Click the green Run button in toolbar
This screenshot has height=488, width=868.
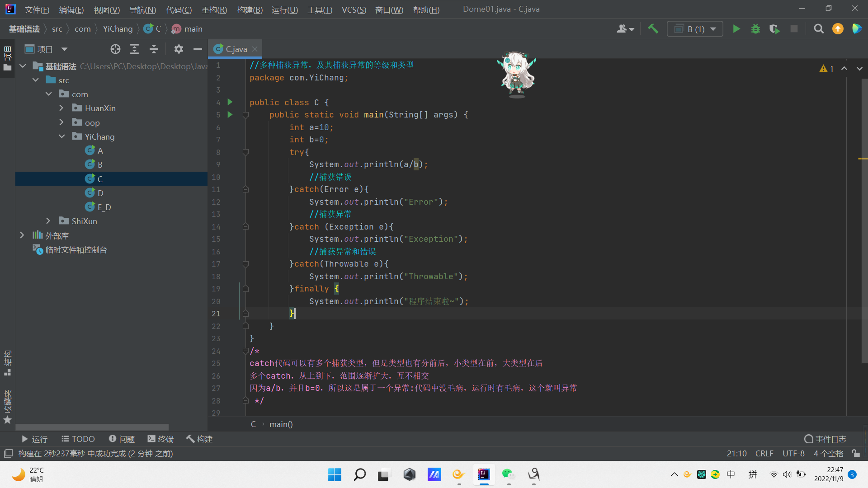736,29
